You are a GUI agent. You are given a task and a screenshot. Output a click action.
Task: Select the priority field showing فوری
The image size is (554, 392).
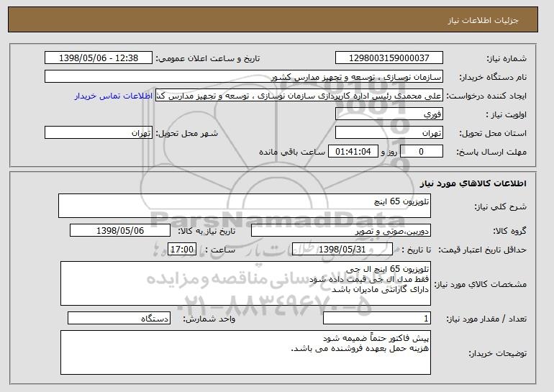tap(389, 114)
